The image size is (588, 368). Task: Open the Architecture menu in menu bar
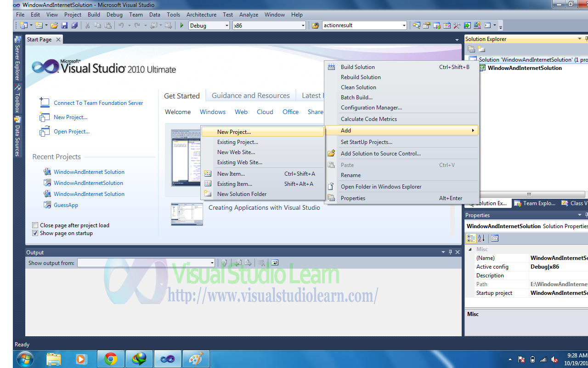pos(201,15)
